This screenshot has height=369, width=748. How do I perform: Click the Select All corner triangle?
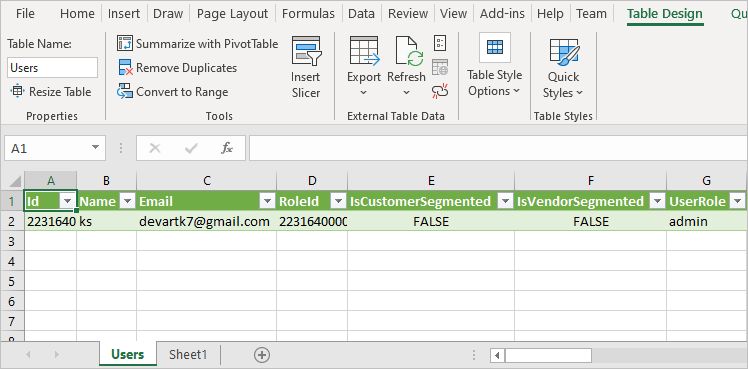coord(15,181)
